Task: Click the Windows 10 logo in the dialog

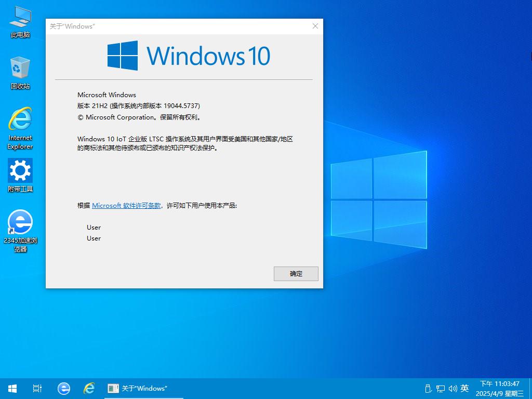Action: point(189,56)
